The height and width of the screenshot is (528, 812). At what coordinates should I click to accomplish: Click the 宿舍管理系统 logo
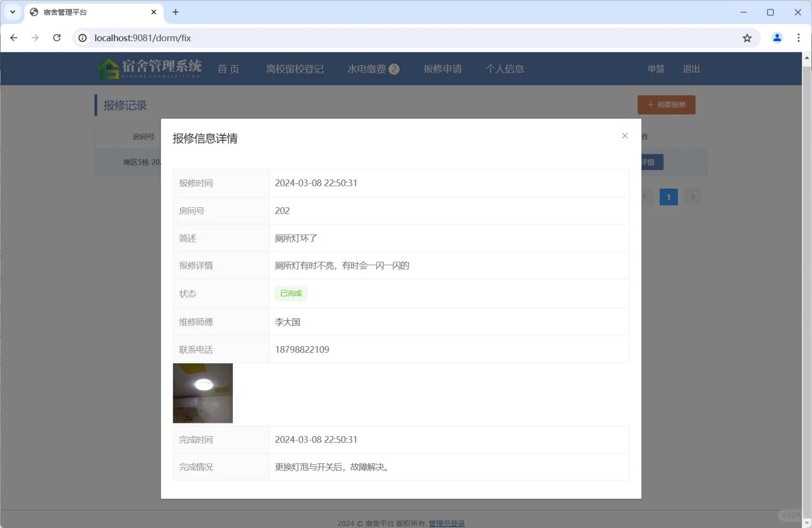pyautogui.click(x=149, y=68)
